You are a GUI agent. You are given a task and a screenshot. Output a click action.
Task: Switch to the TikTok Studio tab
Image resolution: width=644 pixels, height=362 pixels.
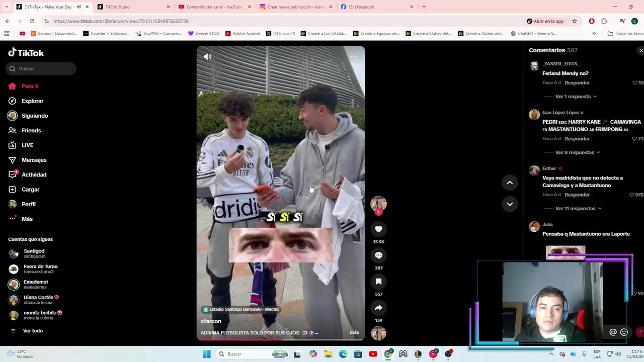pos(134,7)
